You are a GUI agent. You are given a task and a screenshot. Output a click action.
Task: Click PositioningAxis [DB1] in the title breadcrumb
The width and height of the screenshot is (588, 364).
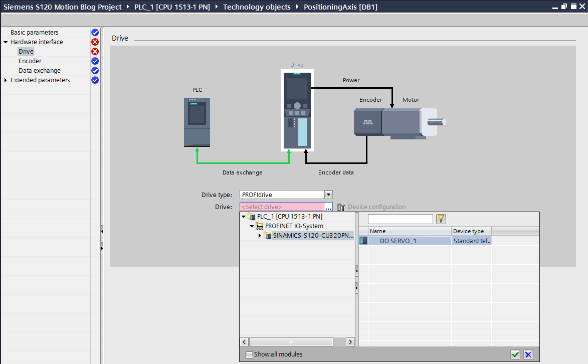340,7
